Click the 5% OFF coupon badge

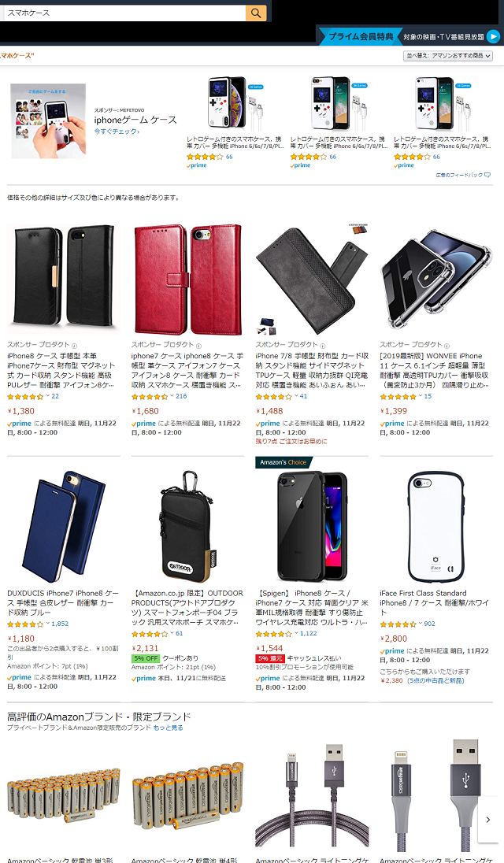[146, 658]
